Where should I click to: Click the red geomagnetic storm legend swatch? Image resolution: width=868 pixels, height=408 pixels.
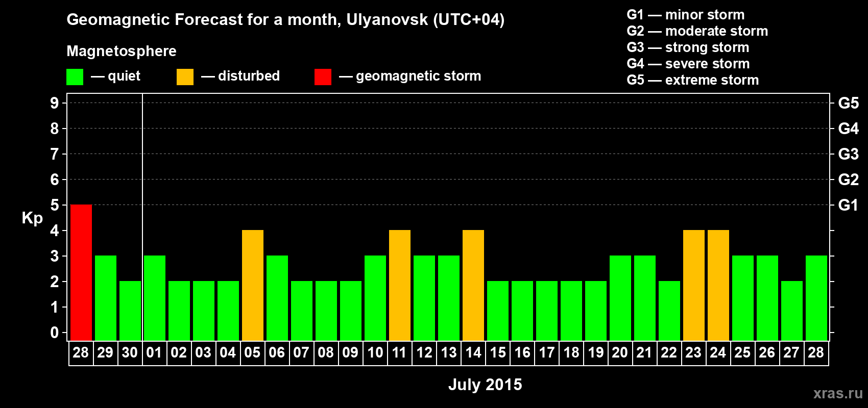coord(323,77)
